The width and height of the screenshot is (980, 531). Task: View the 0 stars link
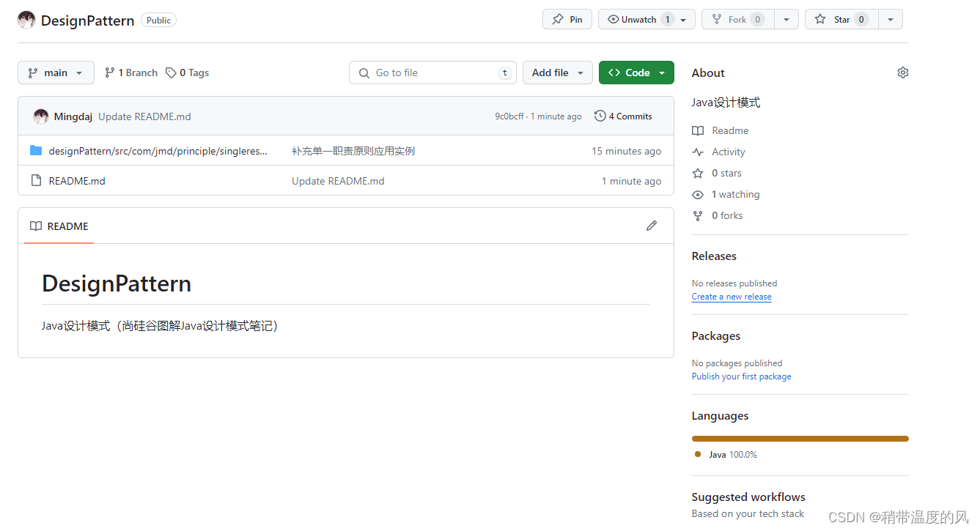[717, 173]
